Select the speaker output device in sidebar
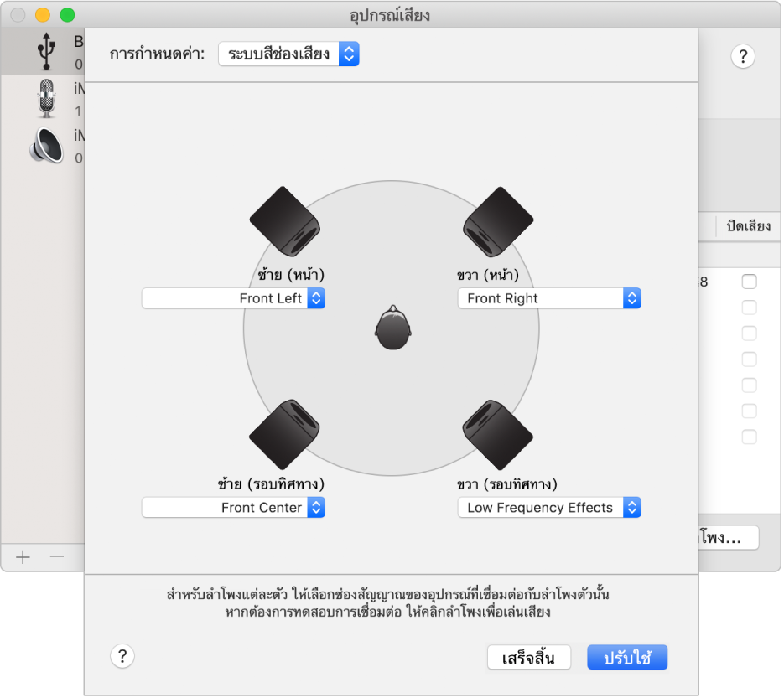The height and width of the screenshot is (698, 784). coord(45,144)
